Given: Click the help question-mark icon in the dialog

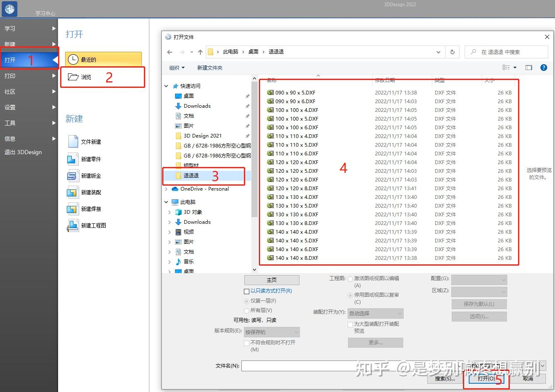Looking at the screenshot, I should point(543,67).
